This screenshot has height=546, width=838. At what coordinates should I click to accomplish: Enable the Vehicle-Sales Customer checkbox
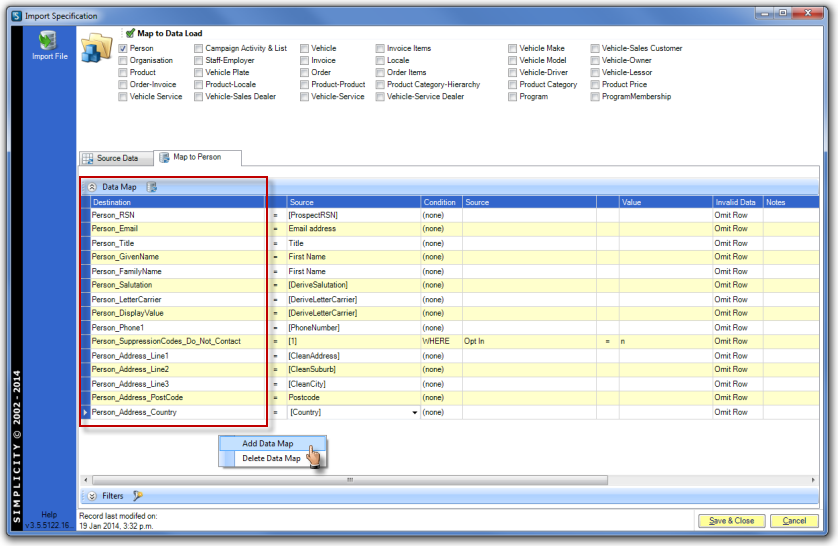pyautogui.click(x=595, y=48)
